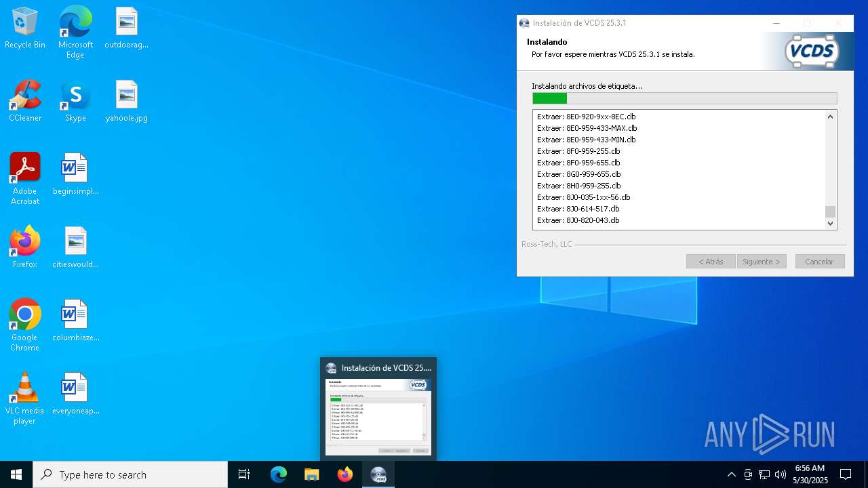The image size is (868, 488).
Task: Select log line 8F0-959-655.clb
Action: click(578, 163)
